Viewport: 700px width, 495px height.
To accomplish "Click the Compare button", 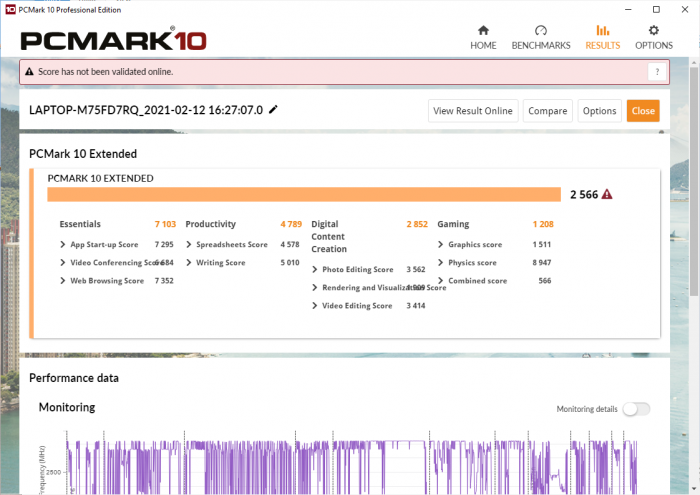I will (x=548, y=111).
